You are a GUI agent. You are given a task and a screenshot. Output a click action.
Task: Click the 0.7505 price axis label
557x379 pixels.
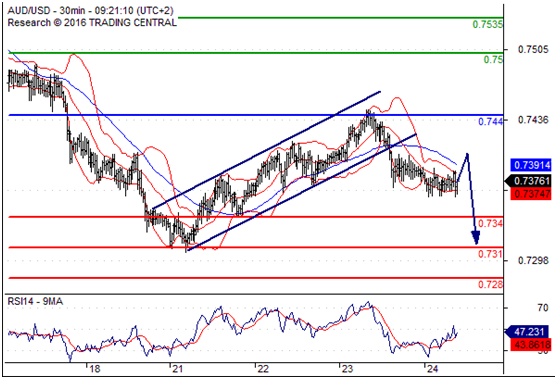click(x=533, y=49)
